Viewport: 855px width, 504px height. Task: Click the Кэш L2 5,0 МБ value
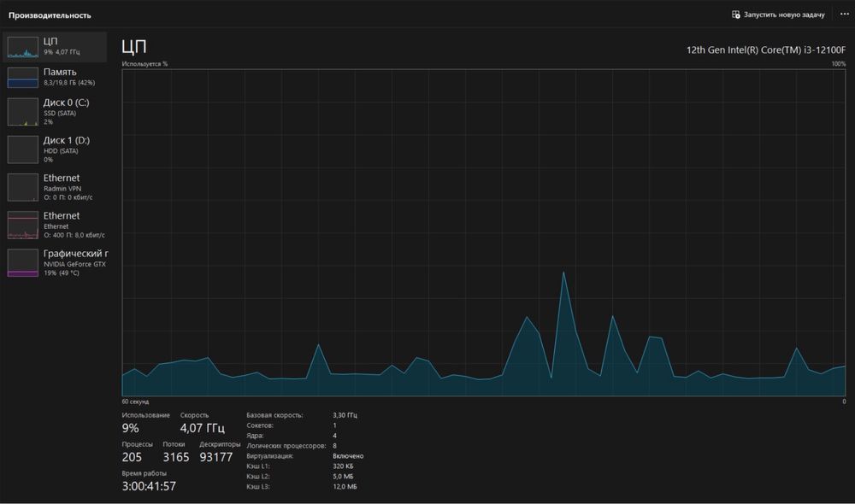[x=343, y=476]
